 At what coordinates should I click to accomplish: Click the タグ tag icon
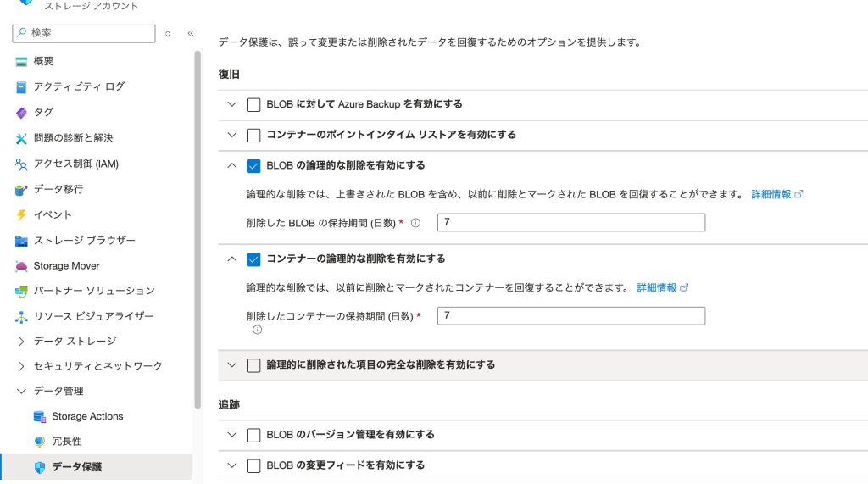[x=21, y=112]
